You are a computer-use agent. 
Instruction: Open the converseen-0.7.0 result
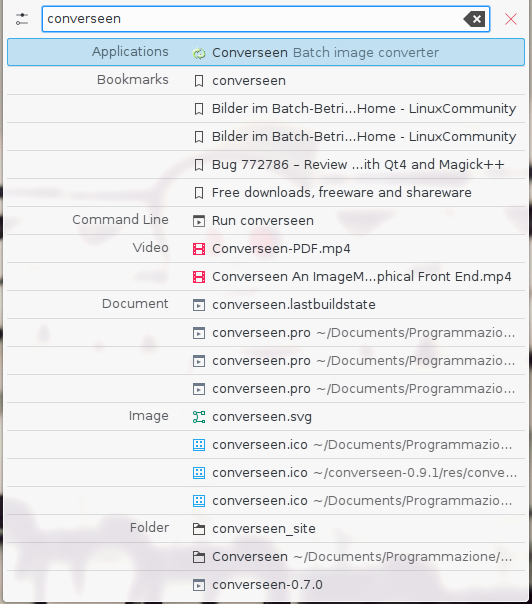[266, 585]
